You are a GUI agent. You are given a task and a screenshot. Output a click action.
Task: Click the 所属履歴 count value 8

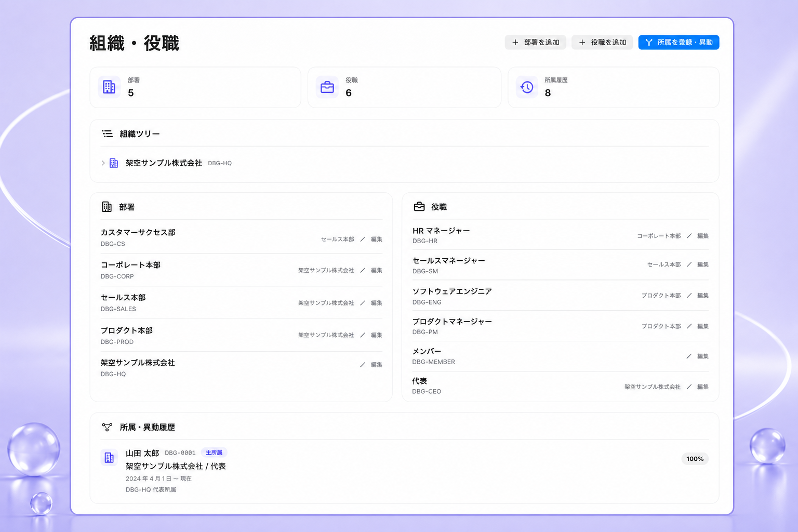click(548, 93)
